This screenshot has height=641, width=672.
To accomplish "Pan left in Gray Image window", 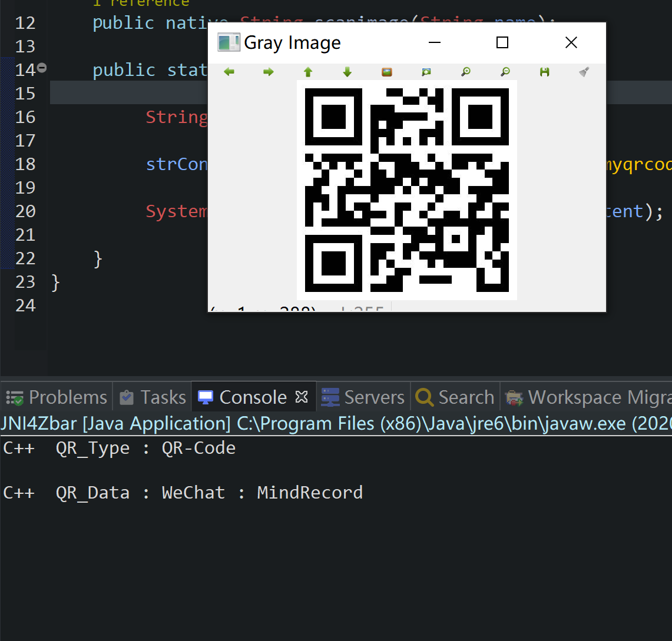I will click(x=229, y=72).
